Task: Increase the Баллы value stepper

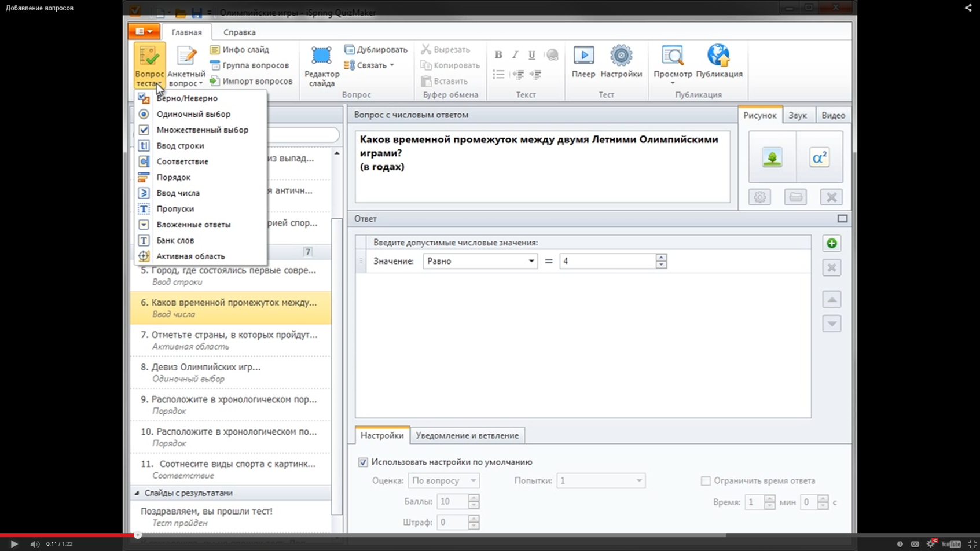Action: tap(474, 498)
